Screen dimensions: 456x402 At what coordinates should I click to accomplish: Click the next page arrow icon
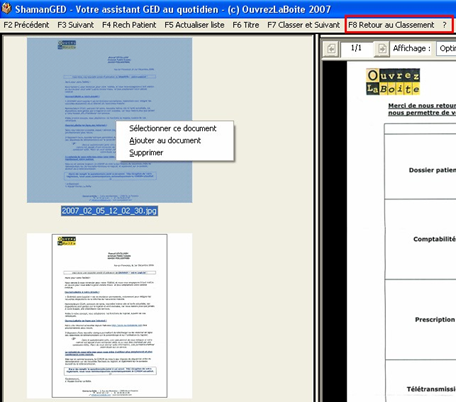[382, 49]
